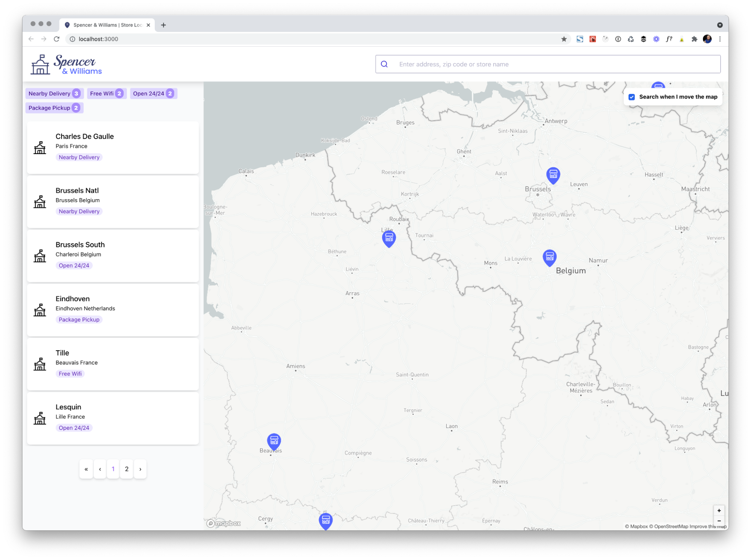The height and width of the screenshot is (560, 751).
Task: Go back in browser history
Action: [x=31, y=39]
